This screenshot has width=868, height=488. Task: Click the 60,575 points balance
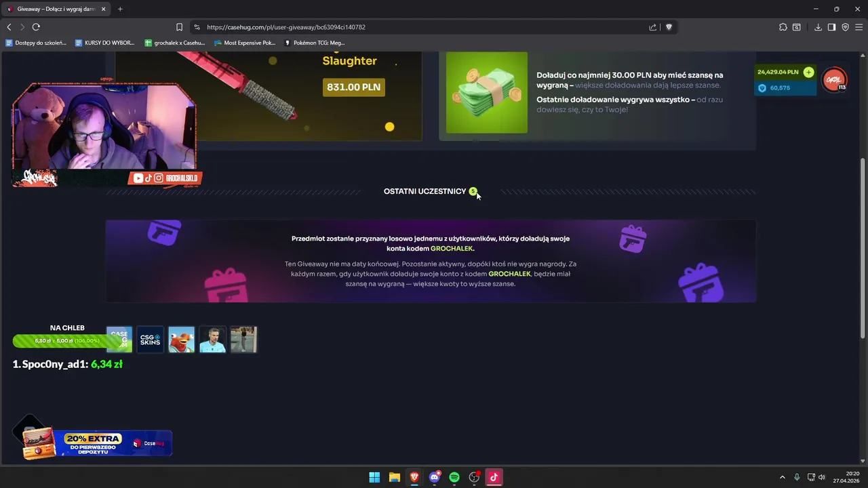click(x=780, y=88)
